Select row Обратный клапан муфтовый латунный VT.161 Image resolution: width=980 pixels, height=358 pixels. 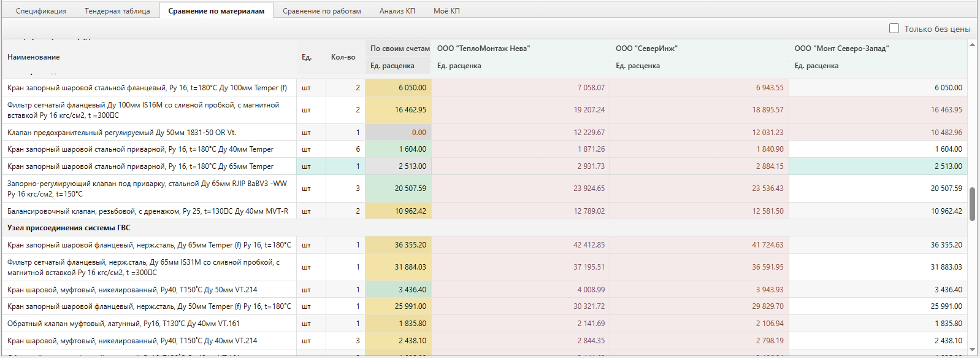484,324
